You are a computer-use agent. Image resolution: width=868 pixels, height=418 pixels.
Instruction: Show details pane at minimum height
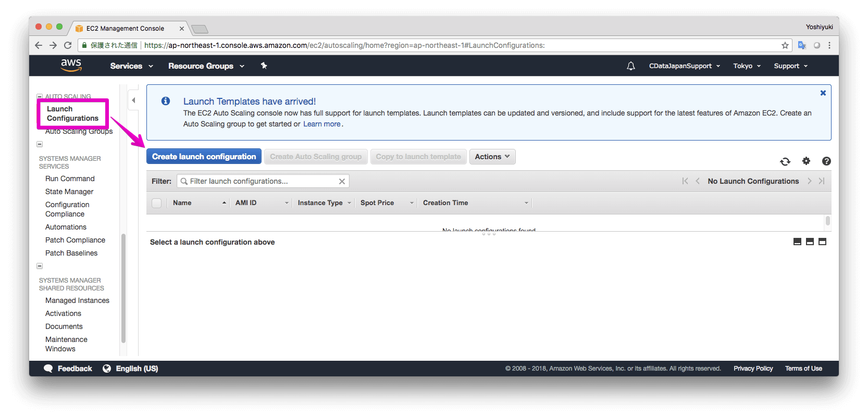tap(797, 242)
